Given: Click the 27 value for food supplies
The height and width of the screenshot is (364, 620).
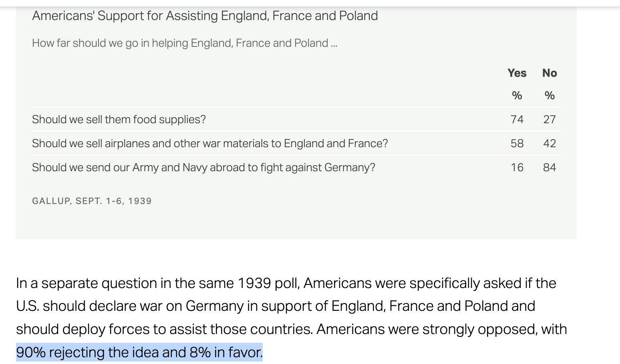Looking at the screenshot, I should [550, 119].
